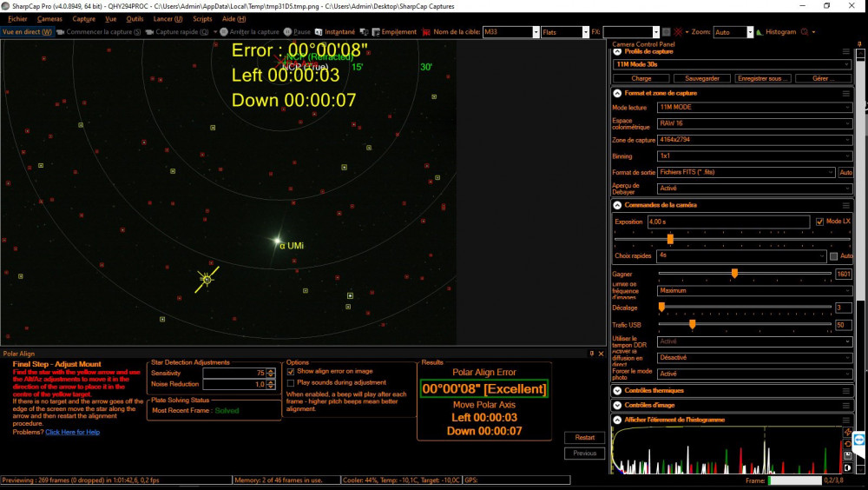Enable Play sounds during adjustment

coord(291,383)
